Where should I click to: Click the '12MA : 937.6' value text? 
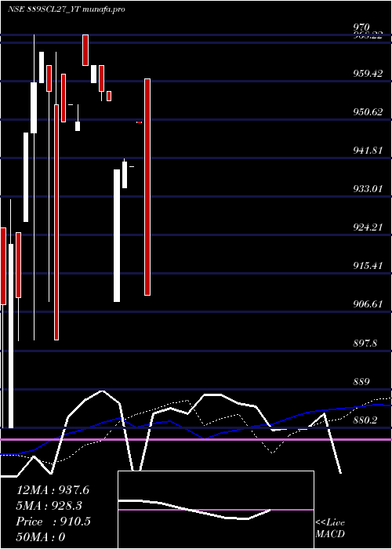[53, 490]
